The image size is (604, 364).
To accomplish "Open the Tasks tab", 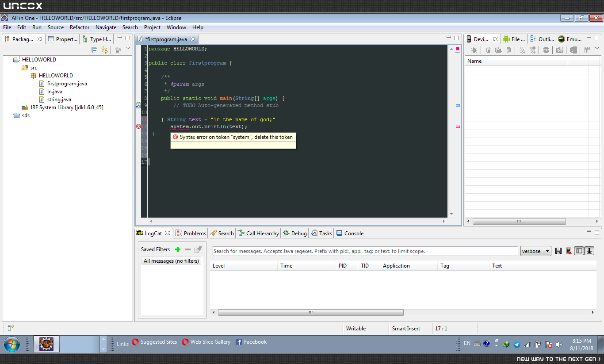I will click(x=321, y=233).
